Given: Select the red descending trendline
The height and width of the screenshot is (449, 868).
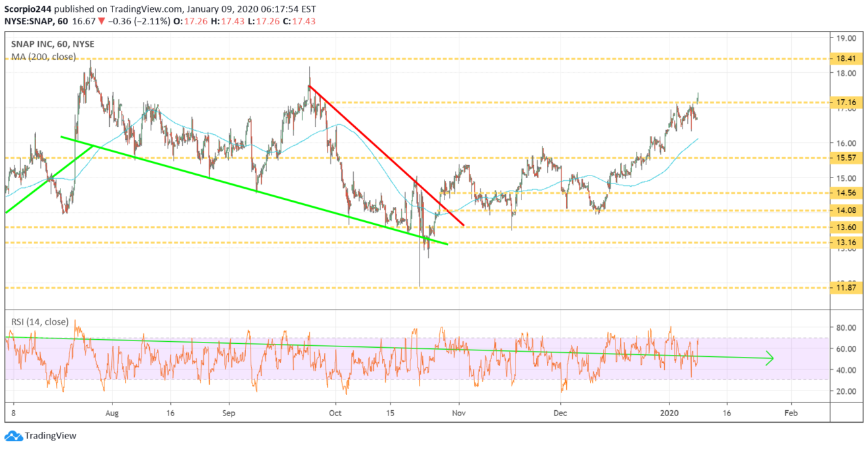Looking at the screenshot, I should 387,156.
